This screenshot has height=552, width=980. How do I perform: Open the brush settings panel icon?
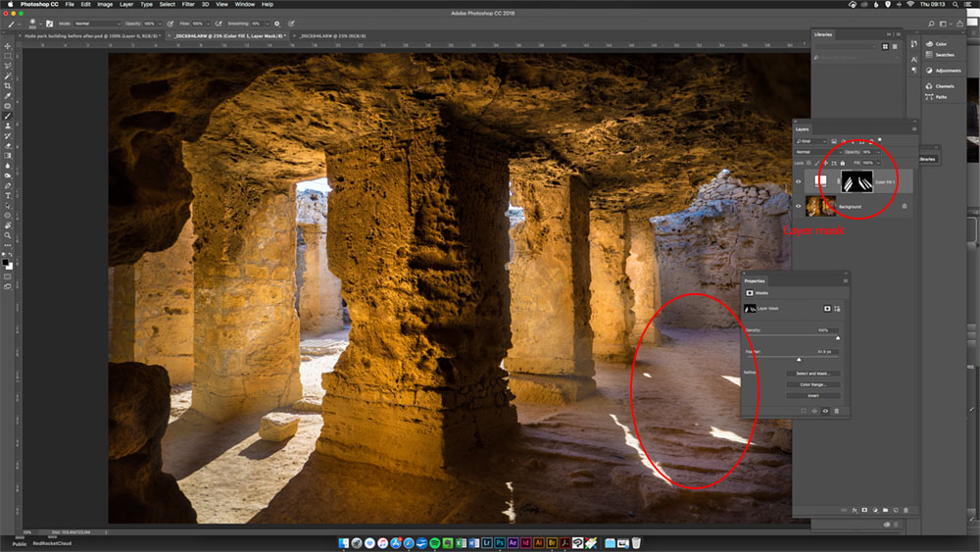[49, 24]
